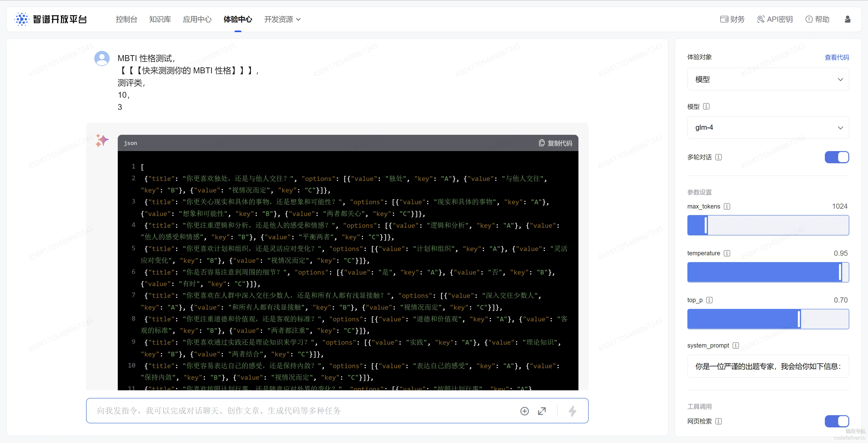Open the 体验对象 模型 dropdown
This screenshot has width=868, height=443.
click(x=768, y=79)
